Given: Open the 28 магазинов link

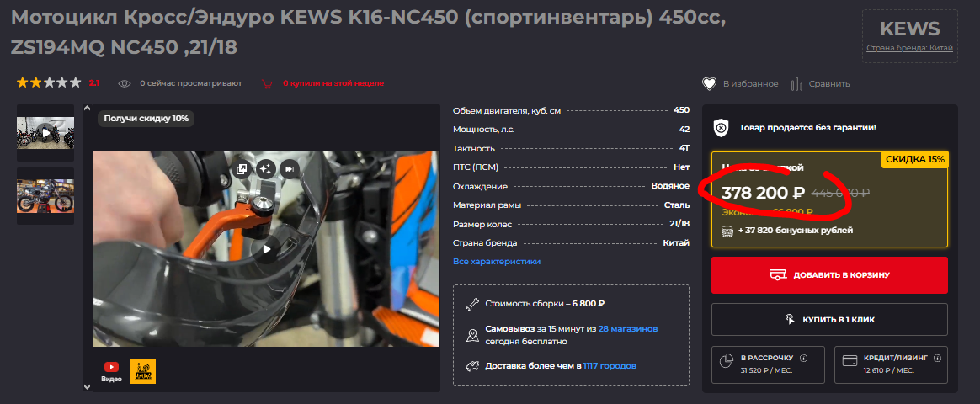Looking at the screenshot, I should point(627,328).
